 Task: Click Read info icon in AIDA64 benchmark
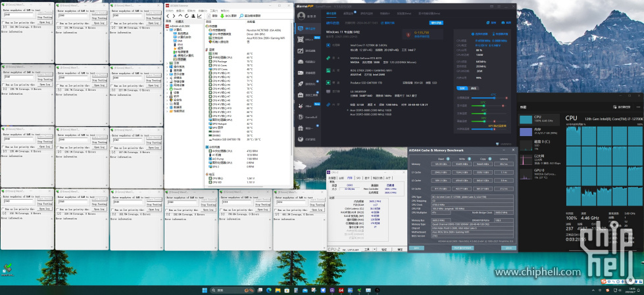(448, 159)
